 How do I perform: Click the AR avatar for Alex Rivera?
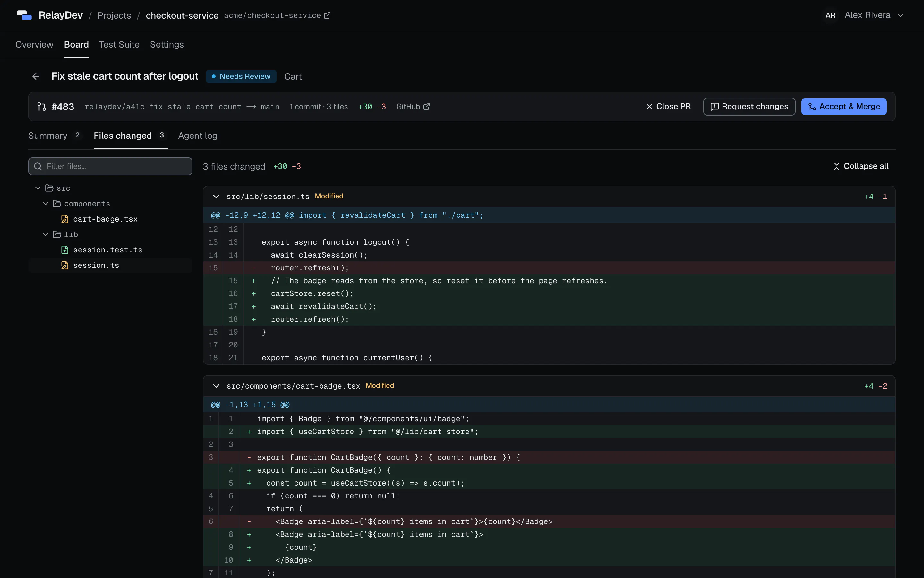(x=830, y=15)
